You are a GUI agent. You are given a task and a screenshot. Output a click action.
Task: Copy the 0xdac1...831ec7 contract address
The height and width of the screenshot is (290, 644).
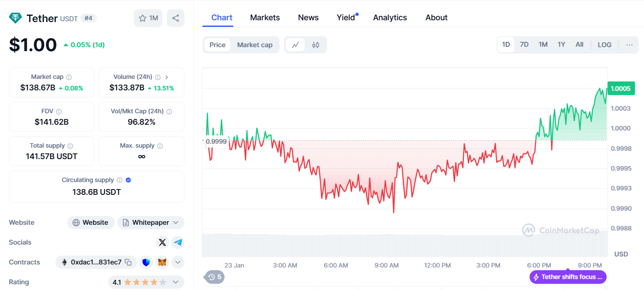pos(129,262)
